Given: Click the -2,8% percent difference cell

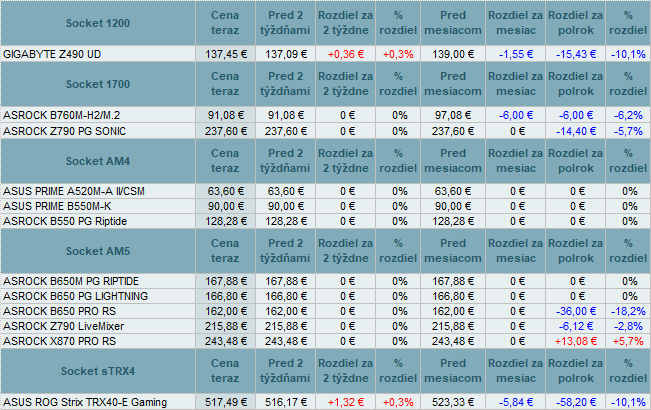Looking at the screenshot, I should coord(628,326).
